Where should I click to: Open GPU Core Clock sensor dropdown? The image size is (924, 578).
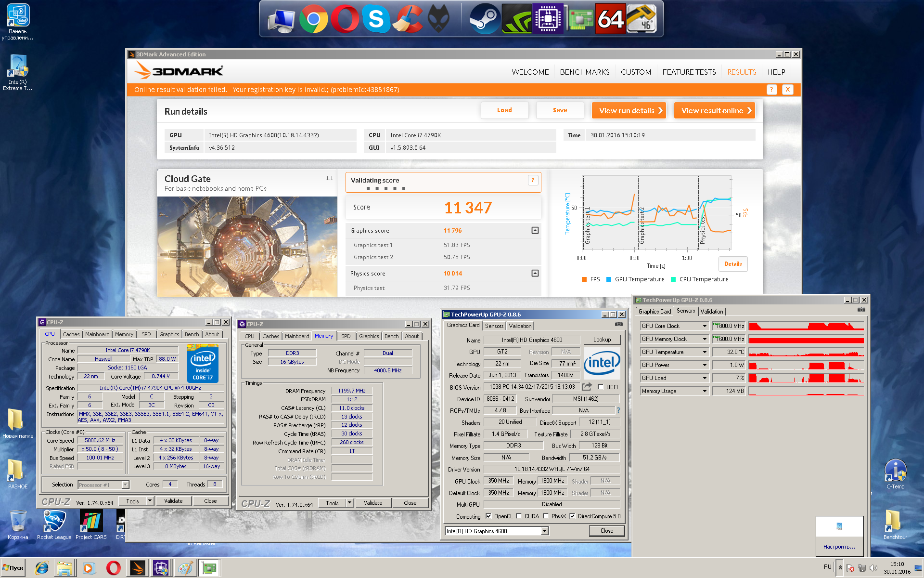click(705, 326)
